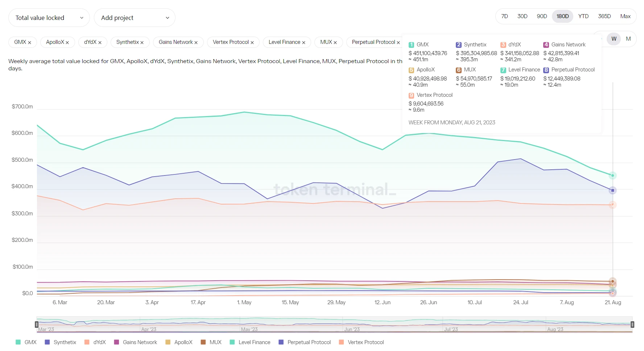Click the Level Finance chip label
This screenshot has height=351, width=644.
[284, 42]
